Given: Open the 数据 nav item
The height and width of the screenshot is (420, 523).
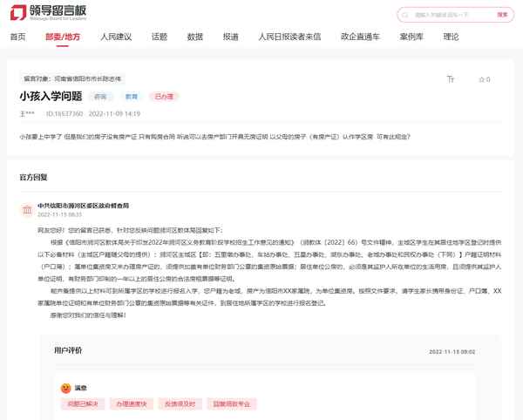Looking at the screenshot, I should [195, 37].
